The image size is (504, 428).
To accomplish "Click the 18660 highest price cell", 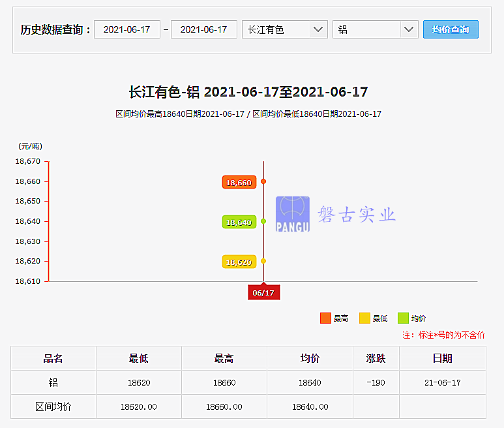I will [224, 382].
